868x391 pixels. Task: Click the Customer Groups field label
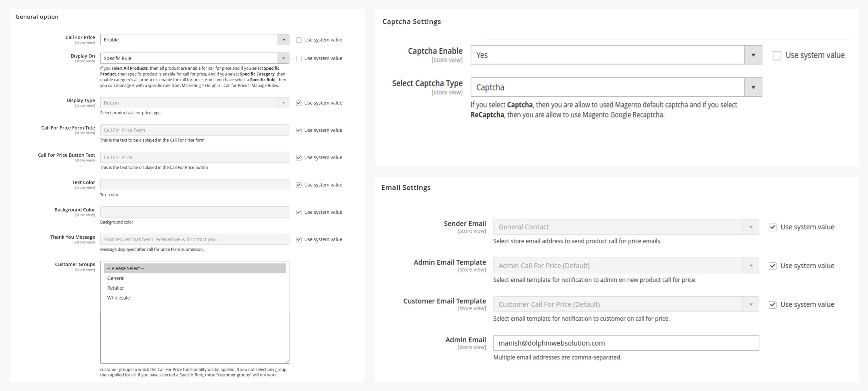pyautogui.click(x=75, y=264)
